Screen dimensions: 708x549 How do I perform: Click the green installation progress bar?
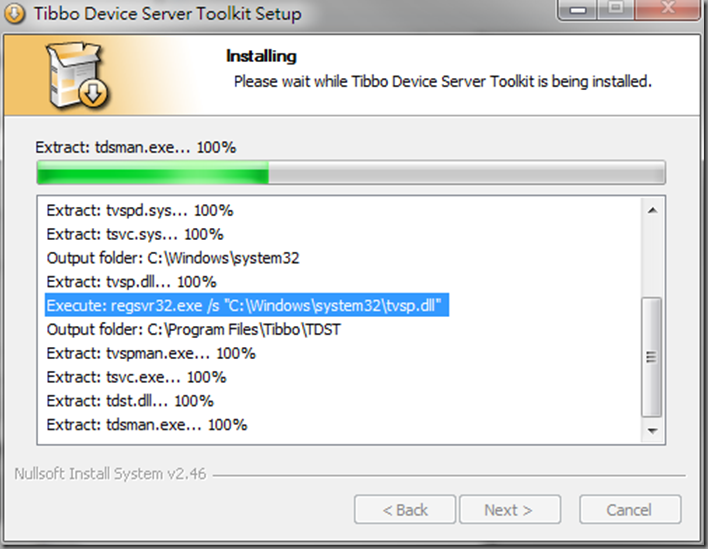[351, 172]
